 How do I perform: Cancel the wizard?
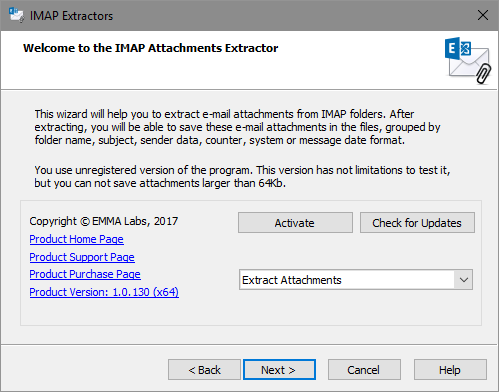click(364, 370)
